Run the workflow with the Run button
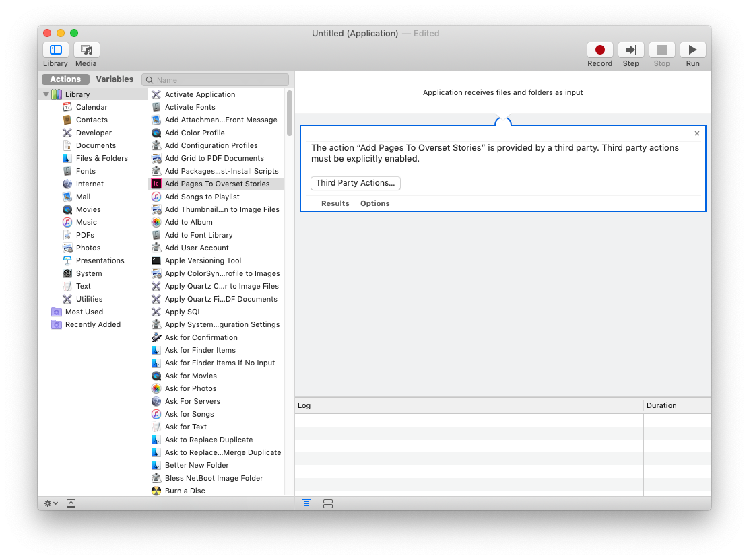749x560 pixels. (x=692, y=50)
